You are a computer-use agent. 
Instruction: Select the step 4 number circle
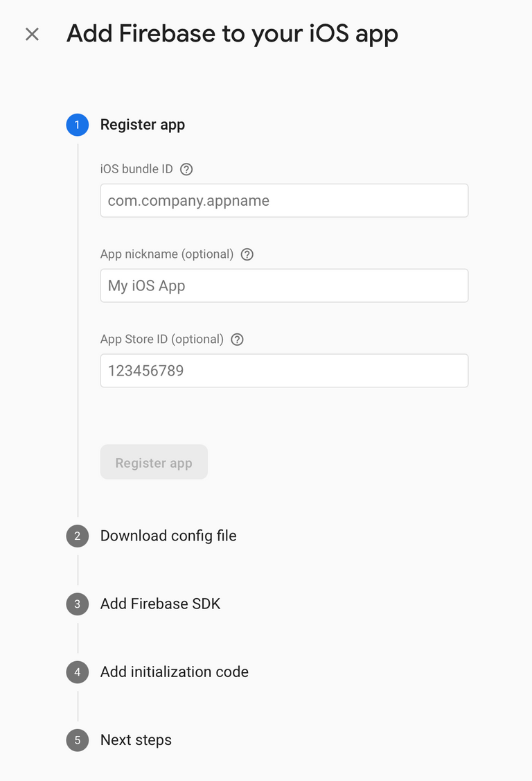(x=77, y=672)
